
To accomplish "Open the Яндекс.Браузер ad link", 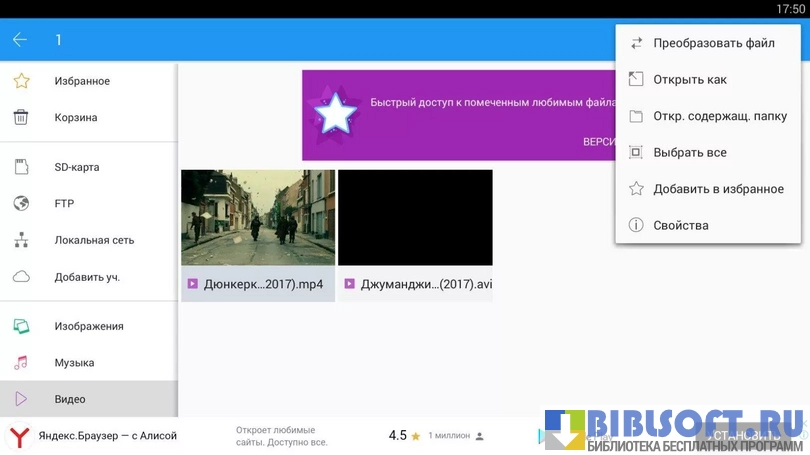I will pos(107,436).
